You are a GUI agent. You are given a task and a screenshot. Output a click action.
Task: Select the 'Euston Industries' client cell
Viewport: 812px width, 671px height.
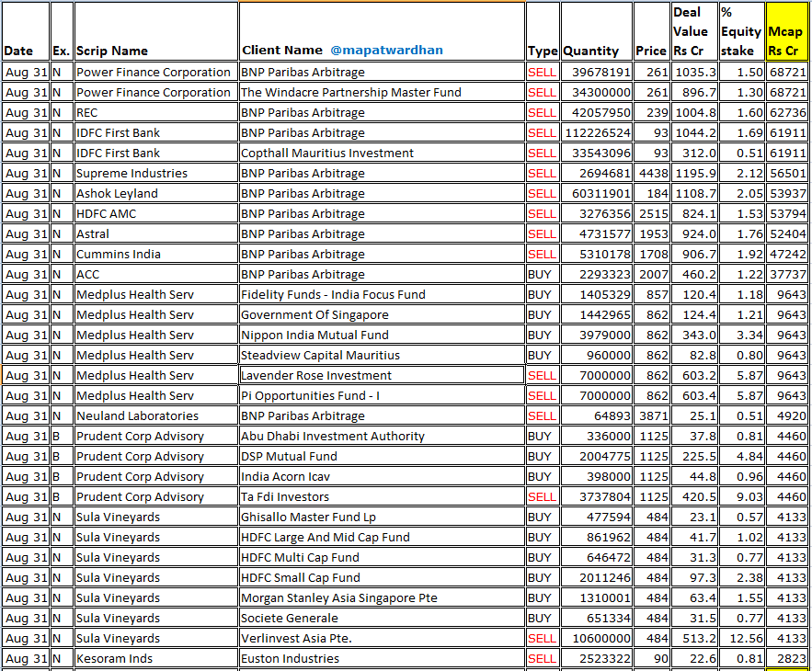pos(382,657)
